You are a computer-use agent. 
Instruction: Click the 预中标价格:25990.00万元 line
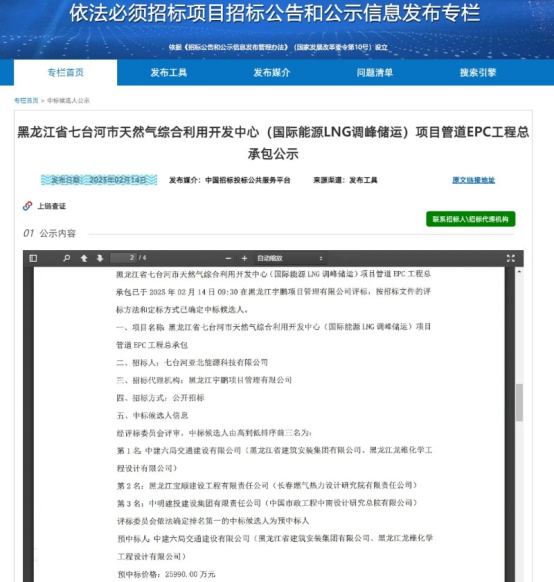(x=166, y=574)
